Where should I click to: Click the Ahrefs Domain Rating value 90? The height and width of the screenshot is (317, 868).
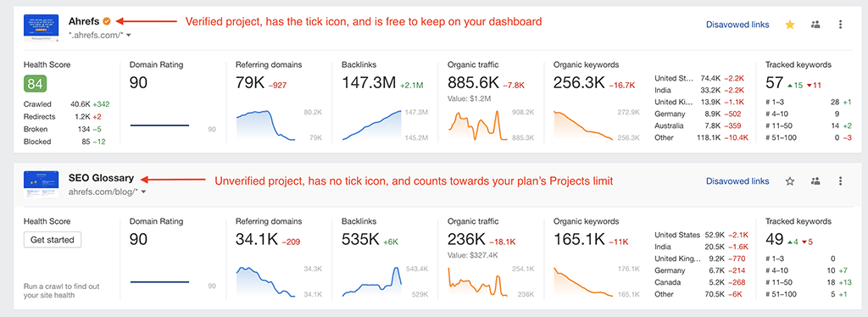coord(139,83)
